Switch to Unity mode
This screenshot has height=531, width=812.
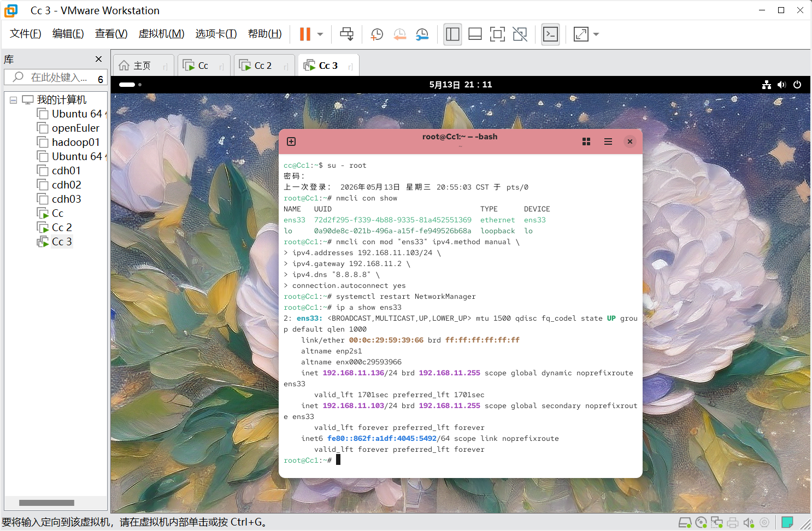520,34
